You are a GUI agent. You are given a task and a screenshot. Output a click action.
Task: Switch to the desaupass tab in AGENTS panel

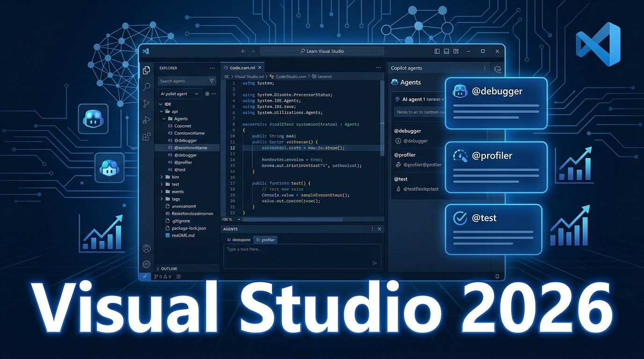238,240
